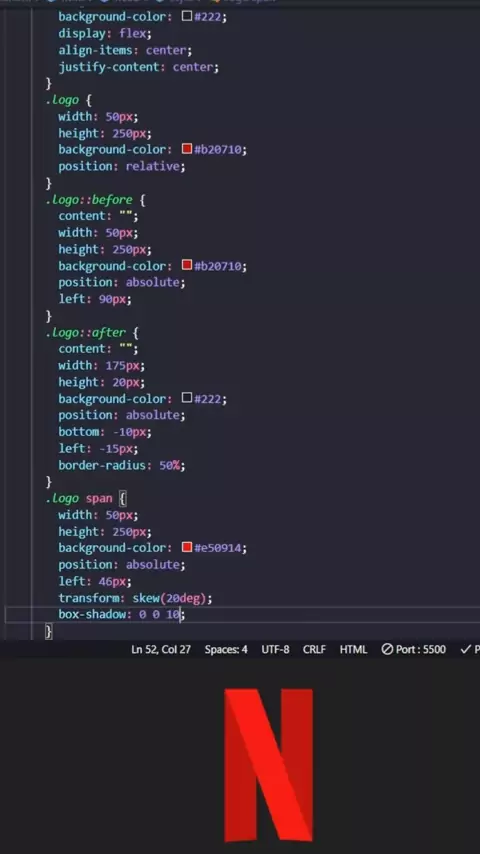Click the Netflix N logo preview
The width and height of the screenshot is (480, 854).
[269, 765]
